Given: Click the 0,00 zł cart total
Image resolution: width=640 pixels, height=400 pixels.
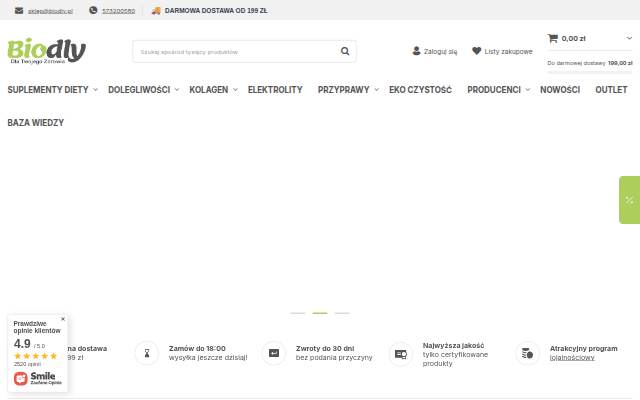Looking at the screenshot, I should point(573,38).
